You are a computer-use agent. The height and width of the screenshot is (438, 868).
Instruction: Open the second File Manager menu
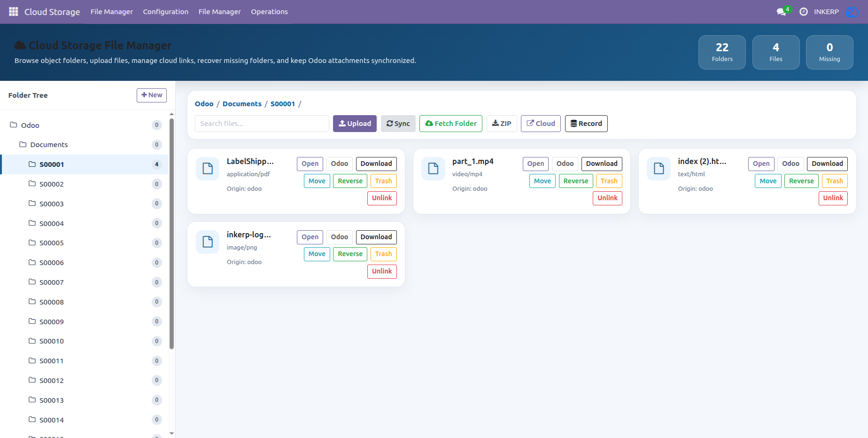pyautogui.click(x=219, y=12)
